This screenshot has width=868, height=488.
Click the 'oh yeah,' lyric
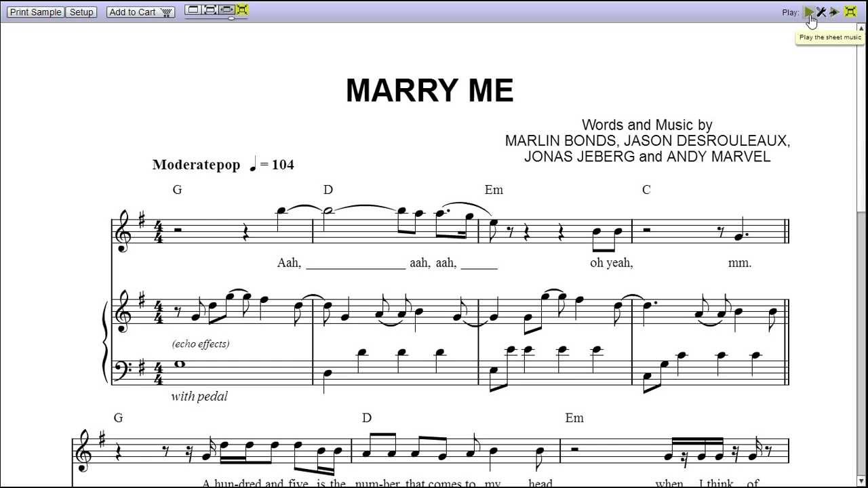612,263
